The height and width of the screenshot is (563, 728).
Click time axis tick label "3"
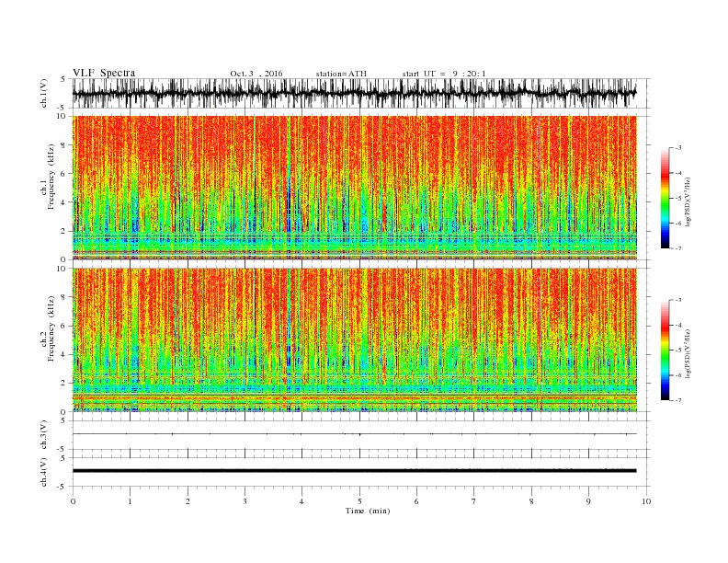click(245, 501)
